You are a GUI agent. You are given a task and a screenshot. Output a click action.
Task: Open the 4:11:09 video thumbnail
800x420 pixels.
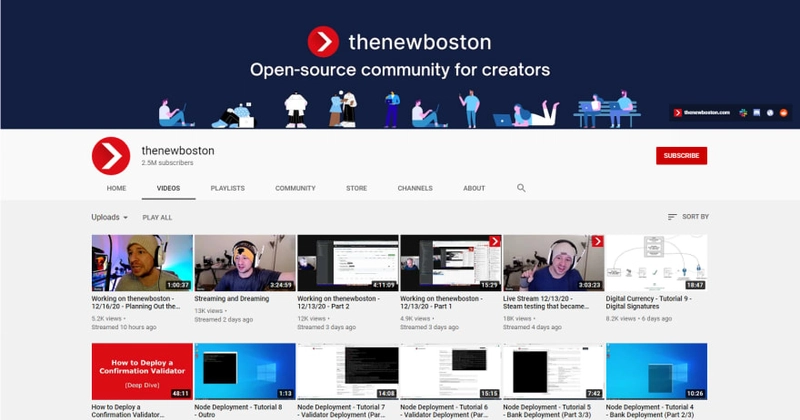348,263
